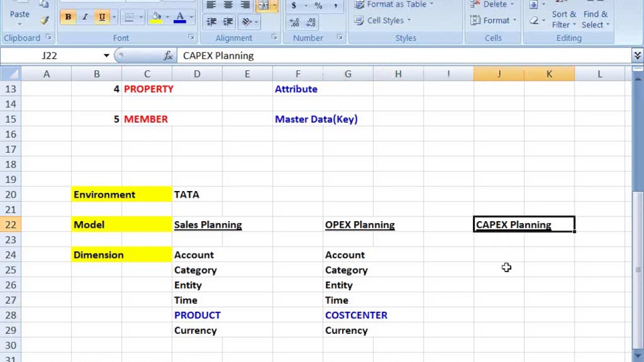Select row 28 header
Viewport: 644px width, 362px height.
point(11,315)
